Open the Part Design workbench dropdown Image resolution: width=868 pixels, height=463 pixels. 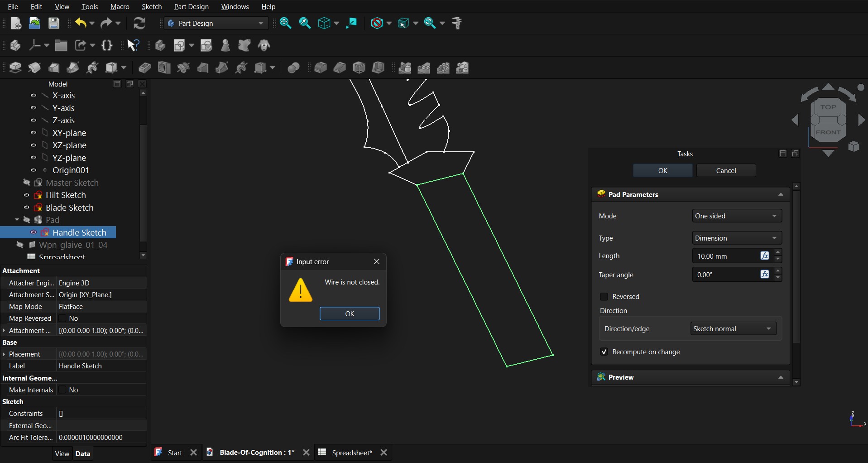tap(216, 23)
